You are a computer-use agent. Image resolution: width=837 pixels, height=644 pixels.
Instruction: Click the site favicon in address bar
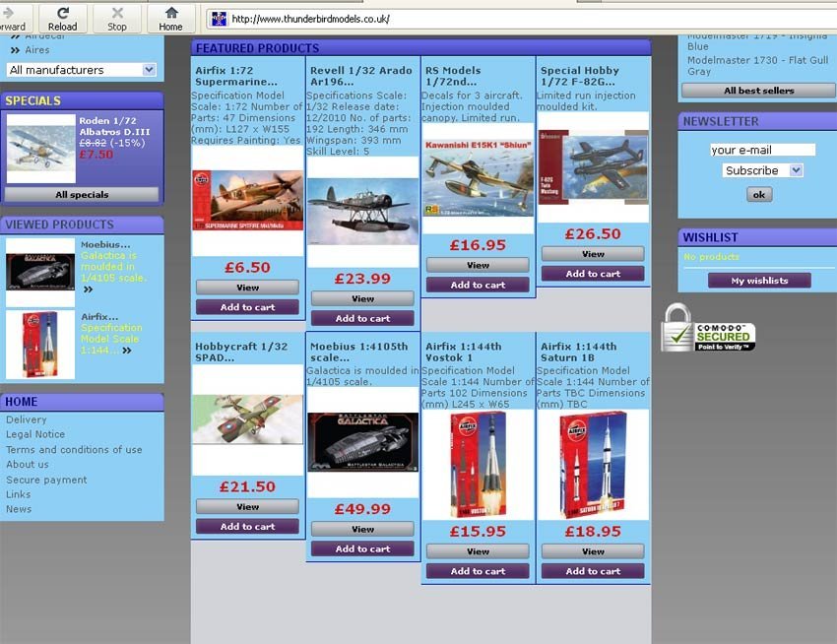219,19
